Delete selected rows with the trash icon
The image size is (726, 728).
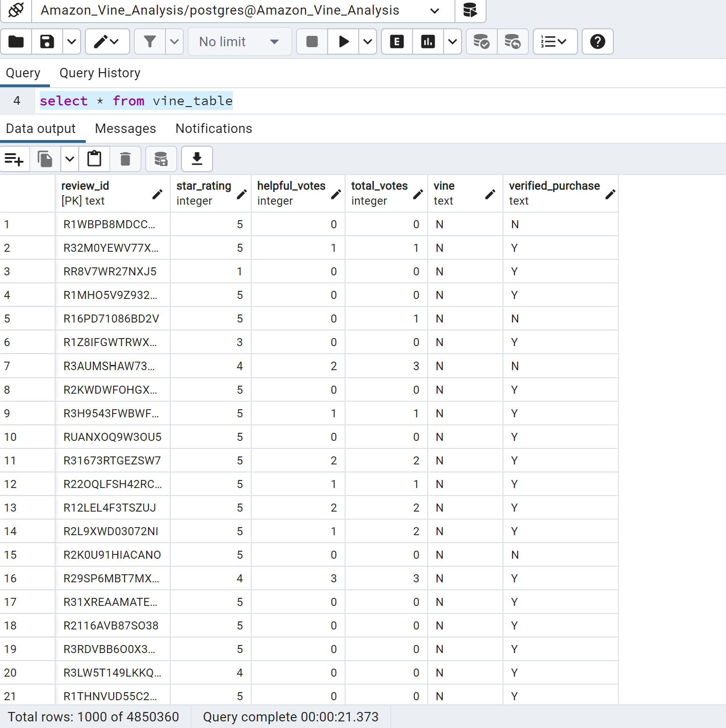(x=125, y=159)
